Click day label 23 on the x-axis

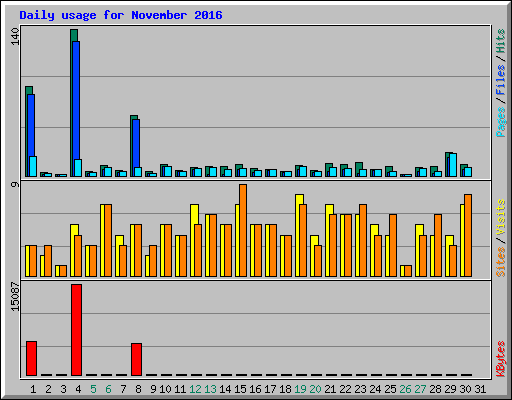pos(360,389)
